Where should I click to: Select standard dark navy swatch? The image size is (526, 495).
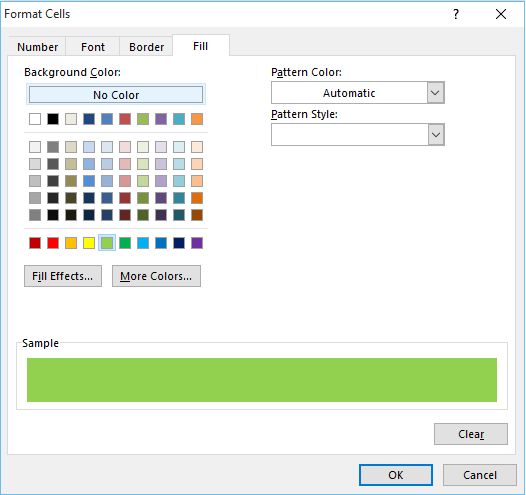tap(179, 243)
